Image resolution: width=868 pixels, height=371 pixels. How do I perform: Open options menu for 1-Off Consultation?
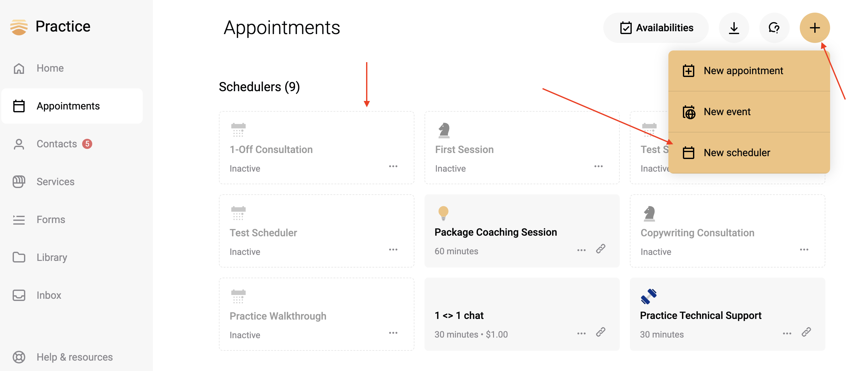[393, 166]
